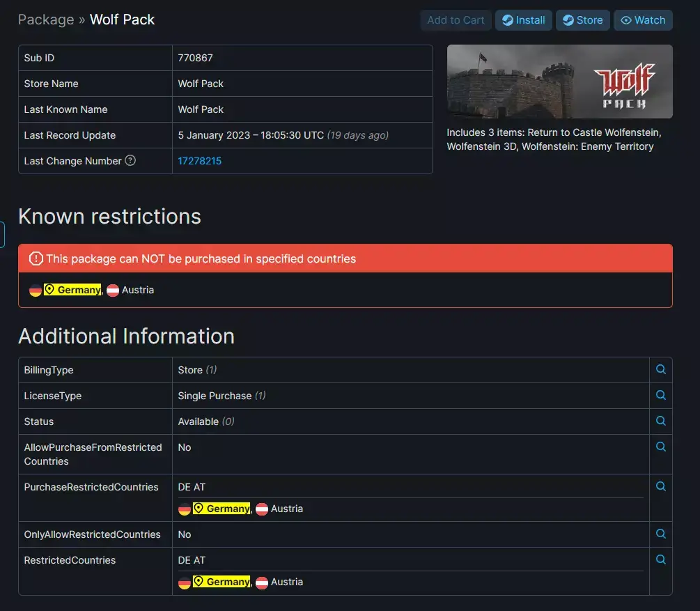Click German flag in RestrictedCountries row
The width and height of the screenshot is (700, 611).
point(185,582)
